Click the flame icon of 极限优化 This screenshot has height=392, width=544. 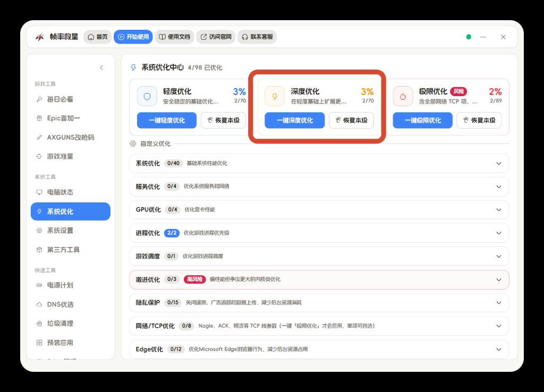(x=403, y=96)
